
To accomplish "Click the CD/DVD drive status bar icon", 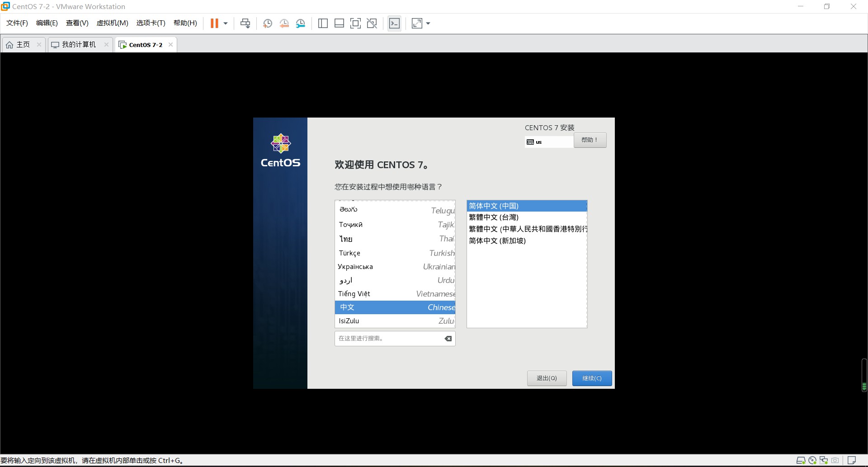I will (x=812, y=461).
